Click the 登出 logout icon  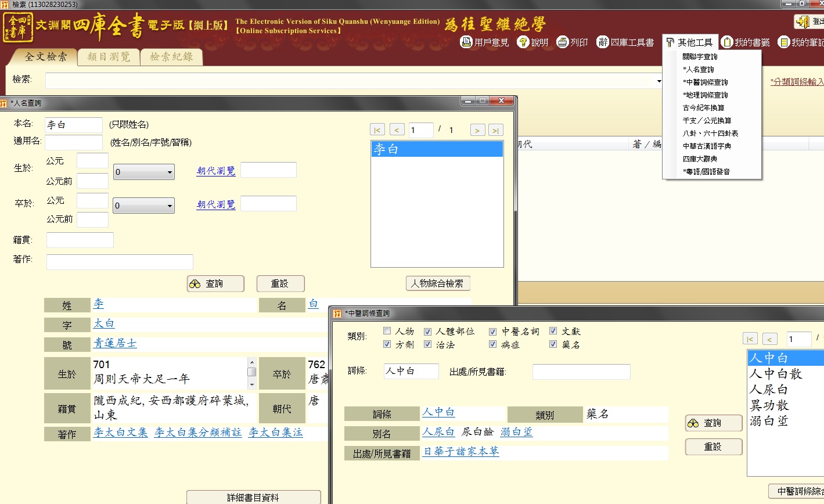pos(804,21)
